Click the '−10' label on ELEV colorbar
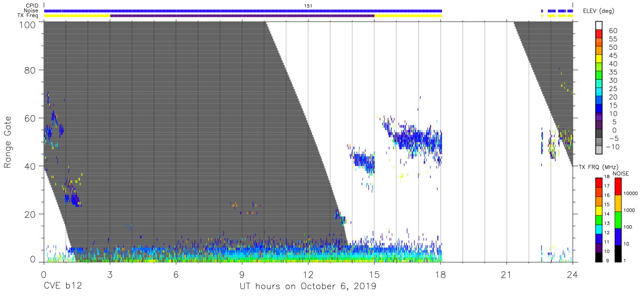The height and width of the screenshot is (297, 644). click(613, 148)
